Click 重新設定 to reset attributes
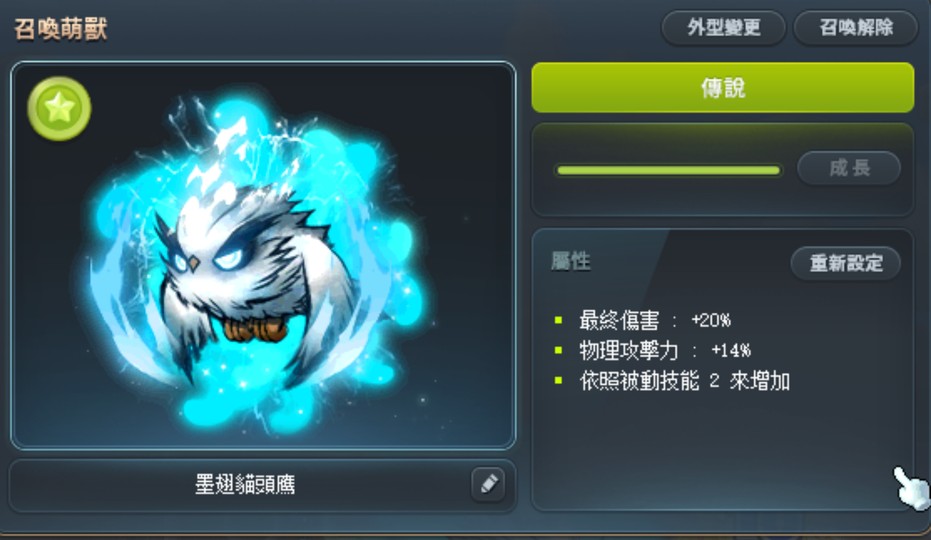 point(846,263)
